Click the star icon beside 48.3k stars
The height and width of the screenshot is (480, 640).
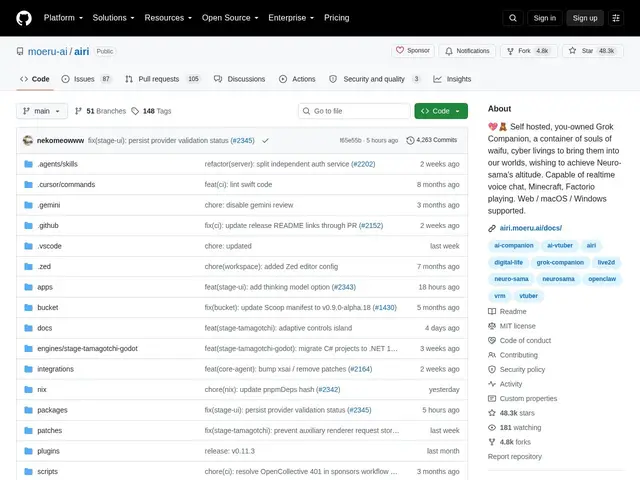(492, 413)
